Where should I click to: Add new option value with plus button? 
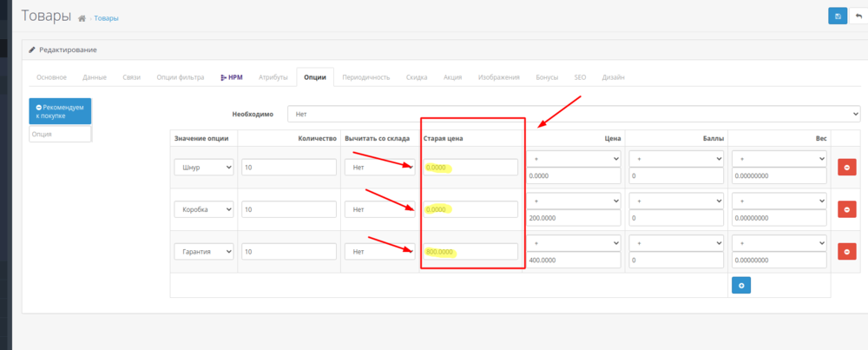click(740, 285)
